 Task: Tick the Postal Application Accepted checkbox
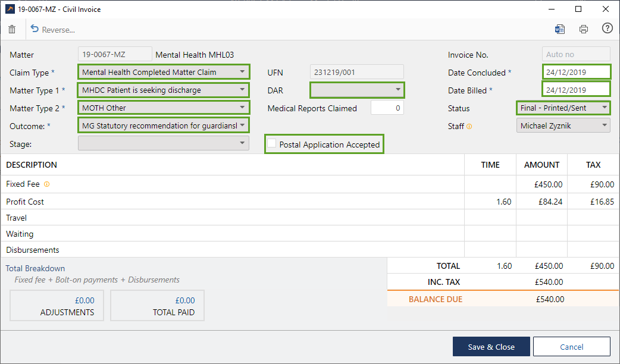pos(272,144)
